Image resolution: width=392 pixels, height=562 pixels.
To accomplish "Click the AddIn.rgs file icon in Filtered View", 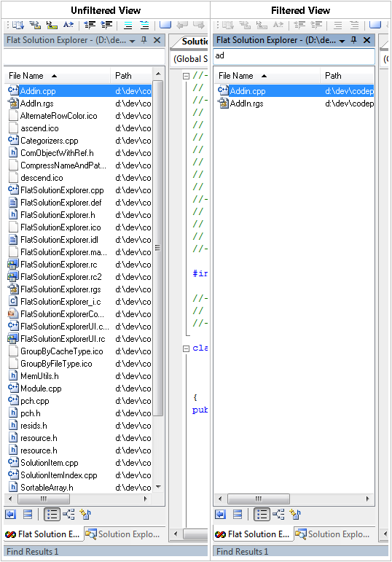I will click(223, 104).
